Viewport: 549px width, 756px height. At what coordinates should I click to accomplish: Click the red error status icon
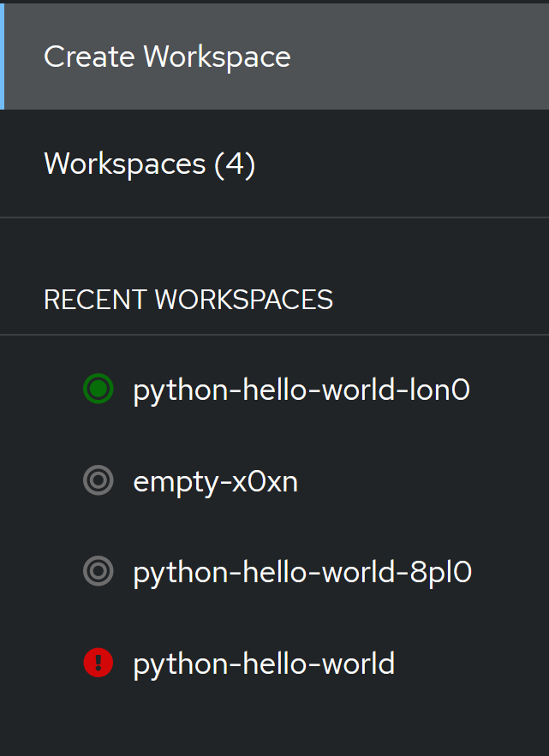98,662
